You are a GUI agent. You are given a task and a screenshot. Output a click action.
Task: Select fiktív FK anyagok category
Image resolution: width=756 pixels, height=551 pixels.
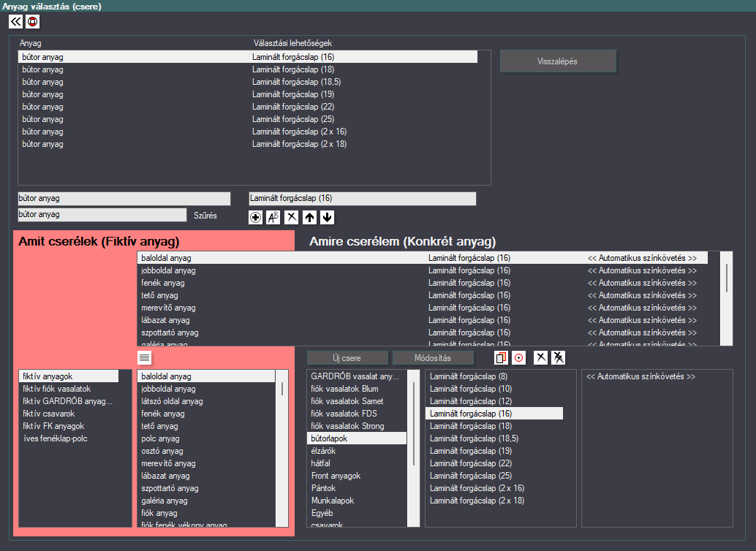(x=69, y=426)
